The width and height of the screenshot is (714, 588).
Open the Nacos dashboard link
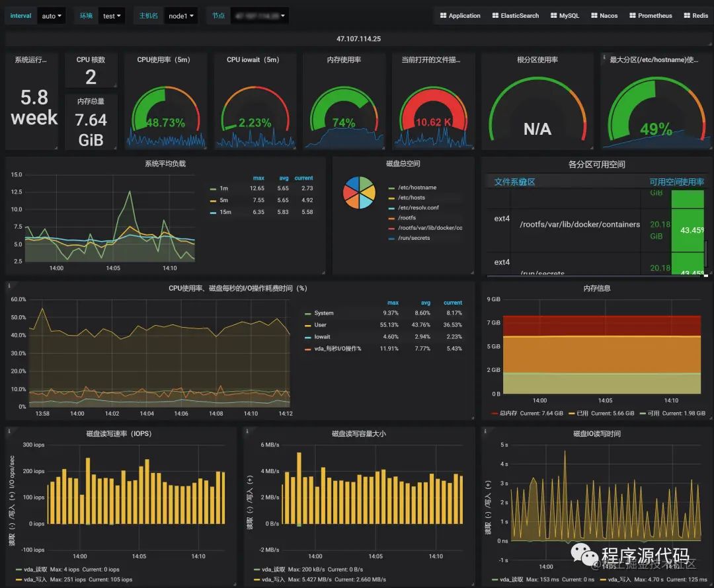(604, 15)
